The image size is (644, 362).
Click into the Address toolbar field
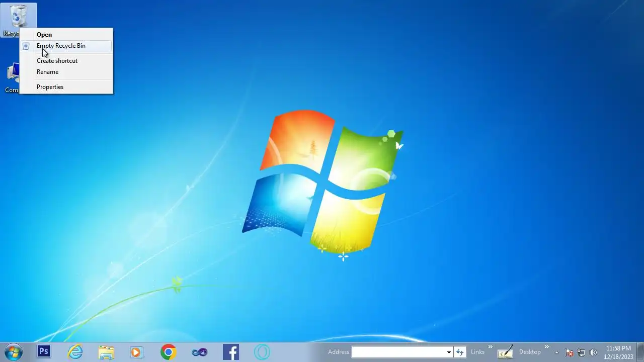(x=398, y=352)
